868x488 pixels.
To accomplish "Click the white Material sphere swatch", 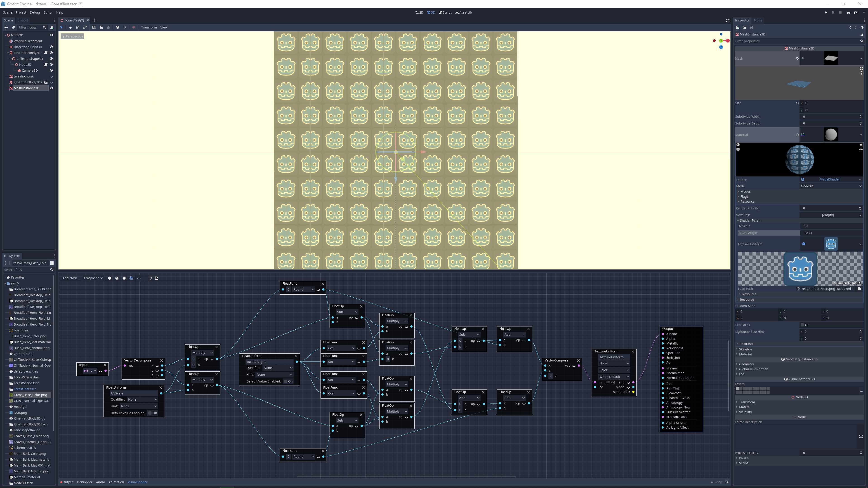I will coord(831,134).
